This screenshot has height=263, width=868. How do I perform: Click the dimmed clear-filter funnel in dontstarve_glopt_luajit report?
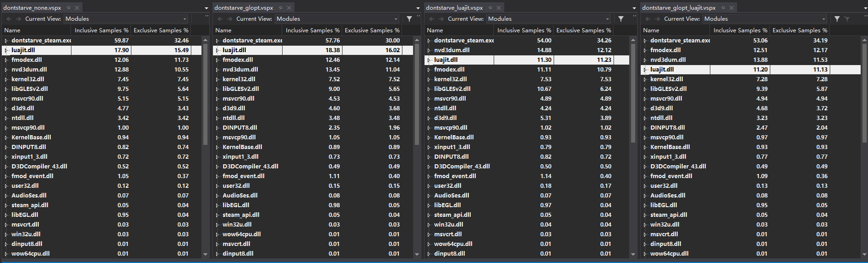847,19
